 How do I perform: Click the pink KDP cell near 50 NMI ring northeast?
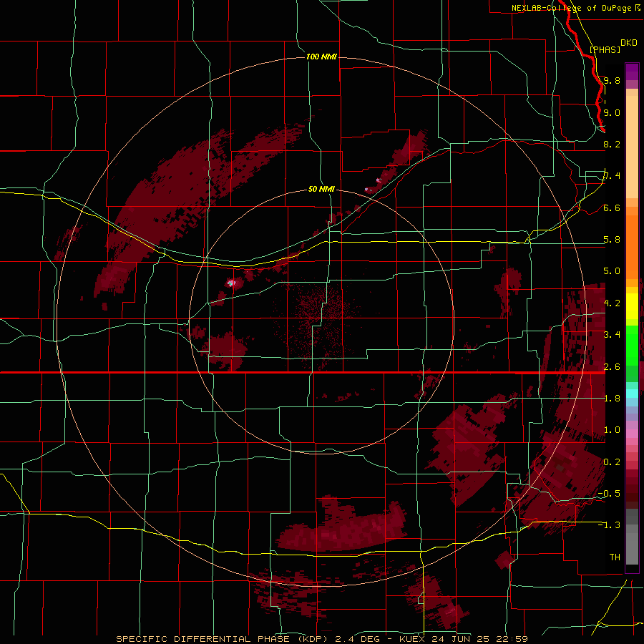pyautogui.click(x=379, y=180)
